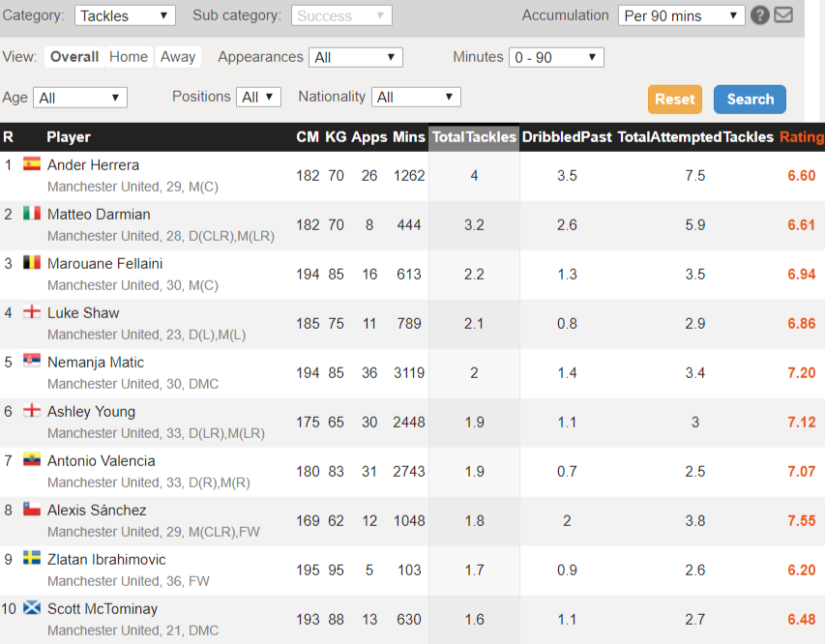Click Serbia flag beside Nemanja Matic

pos(32,361)
